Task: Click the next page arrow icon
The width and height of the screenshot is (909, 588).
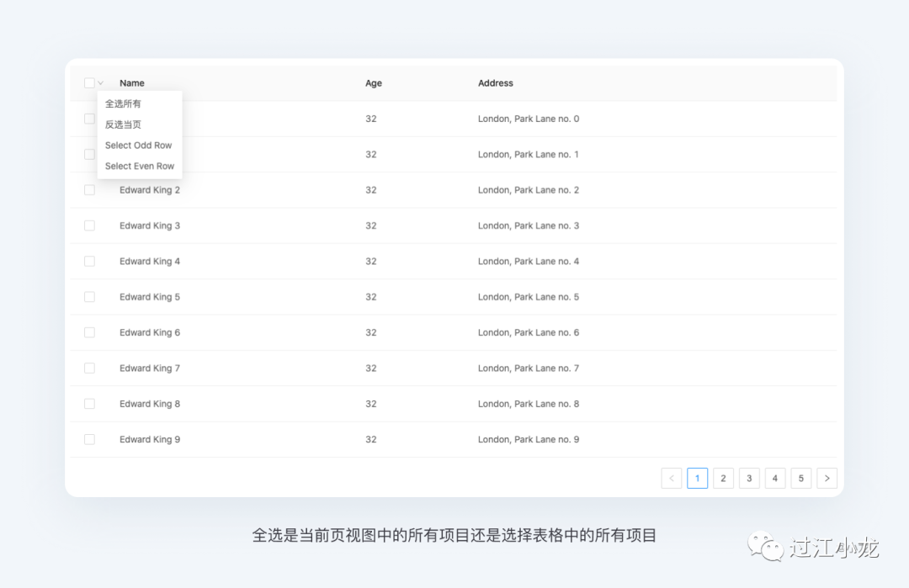Action: point(827,479)
